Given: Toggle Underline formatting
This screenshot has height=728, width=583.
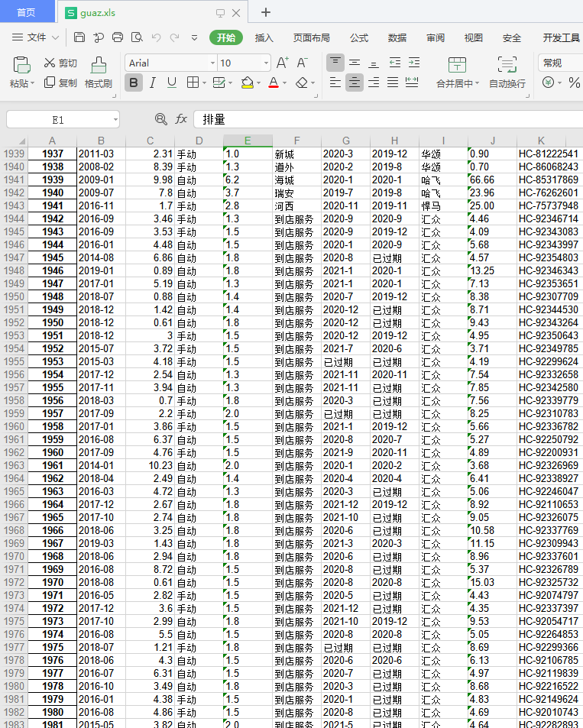Looking at the screenshot, I should [x=172, y=83].
